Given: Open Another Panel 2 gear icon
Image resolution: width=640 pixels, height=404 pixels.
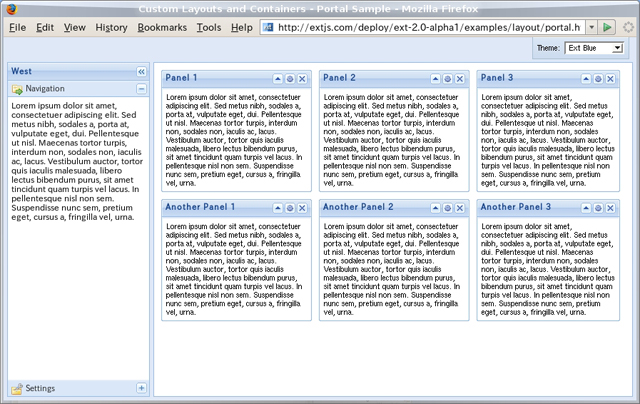Looking at the screenshot, I should [447, 208].
